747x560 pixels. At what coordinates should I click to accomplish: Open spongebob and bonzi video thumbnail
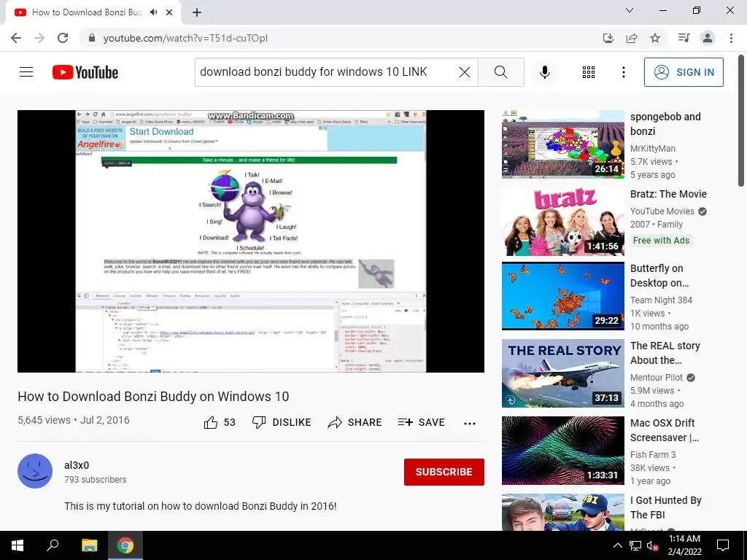(562, 144)
